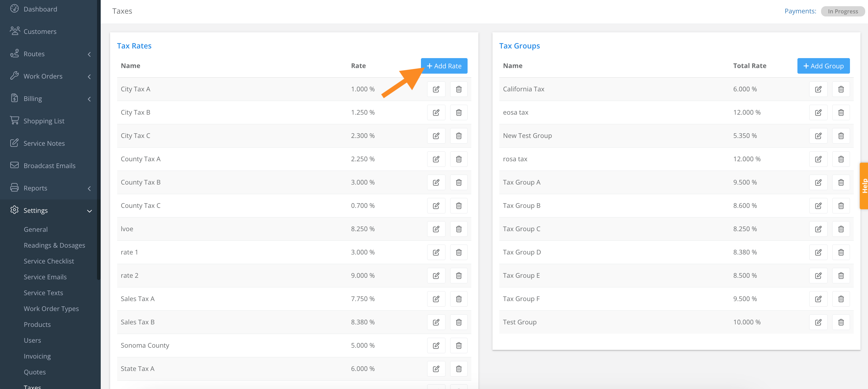Delete the State Tax A rate
The image size is (868, 389).
[459, 369]
